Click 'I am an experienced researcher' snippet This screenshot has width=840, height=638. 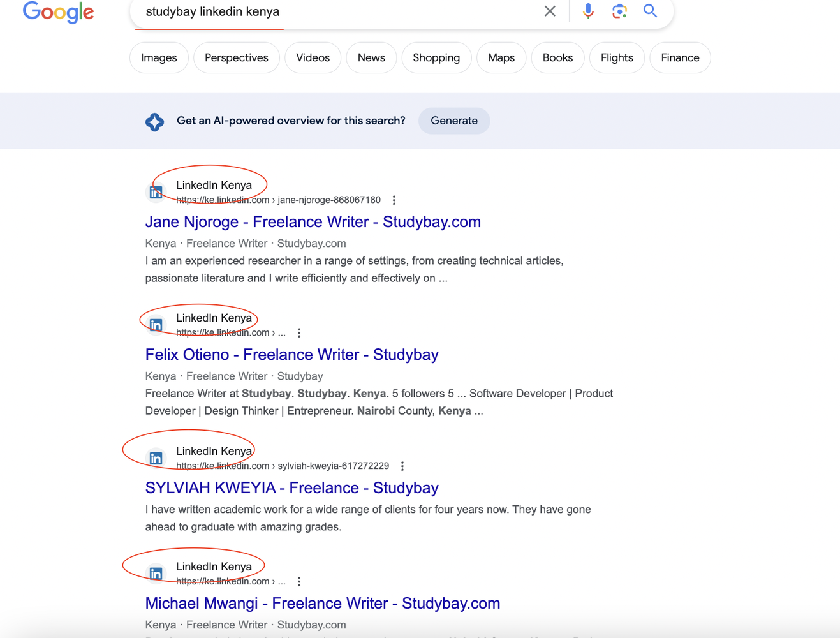(355, 270)
